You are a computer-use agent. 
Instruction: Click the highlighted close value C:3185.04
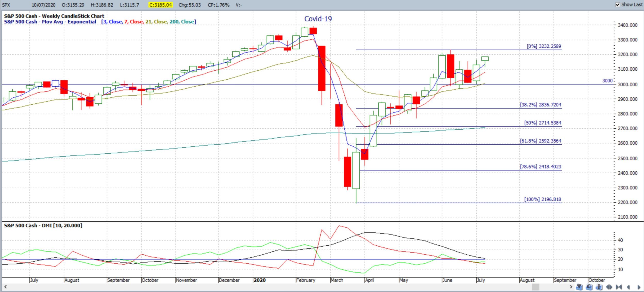tap(160, 5)
